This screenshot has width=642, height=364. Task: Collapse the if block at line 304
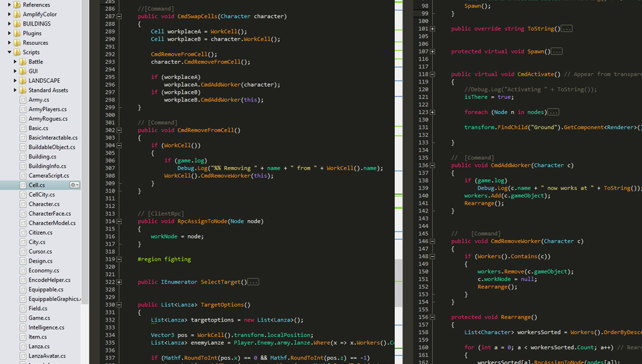[x=119, y=145]
